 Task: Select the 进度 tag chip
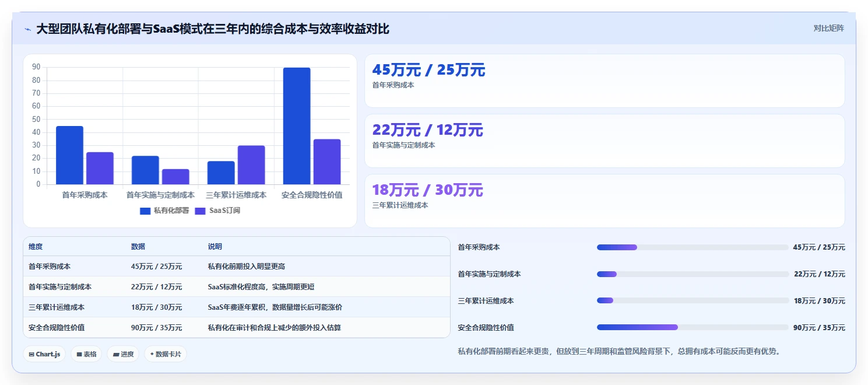coord(123,354)
